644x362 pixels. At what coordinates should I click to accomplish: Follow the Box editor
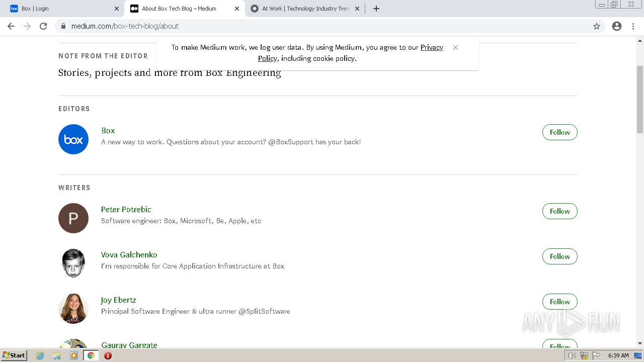560,132
